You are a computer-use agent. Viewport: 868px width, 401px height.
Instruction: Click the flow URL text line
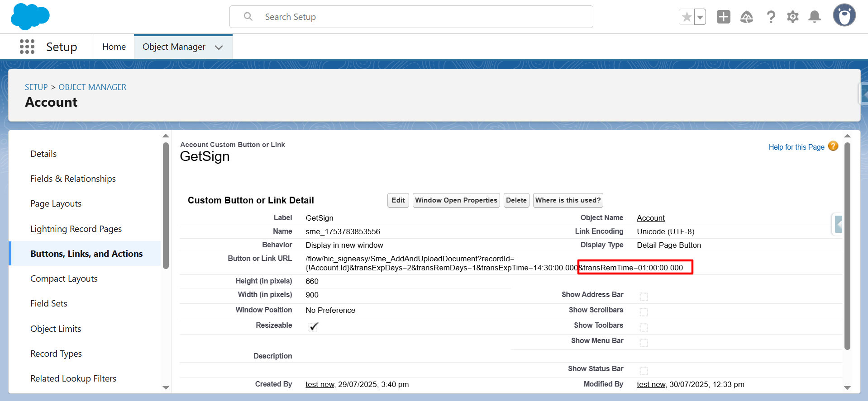coord(410,259)
